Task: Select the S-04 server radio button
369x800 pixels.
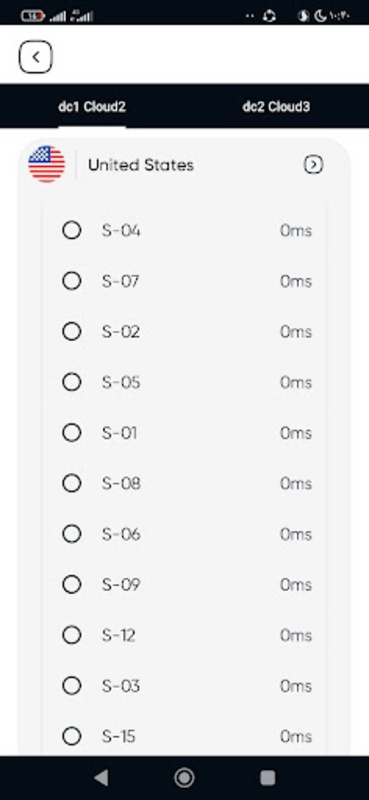Action: [71, 231]
